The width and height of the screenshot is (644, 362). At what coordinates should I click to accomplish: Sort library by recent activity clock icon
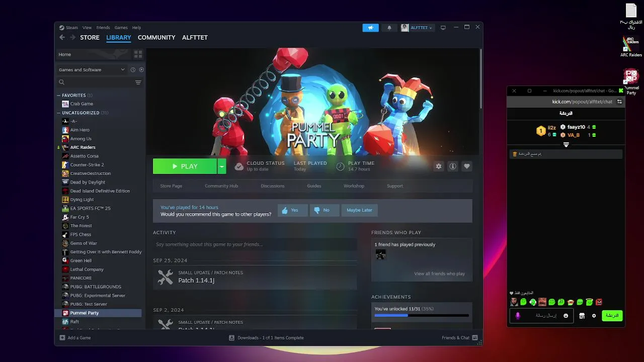pyautogui.click(x=133, y=70)
